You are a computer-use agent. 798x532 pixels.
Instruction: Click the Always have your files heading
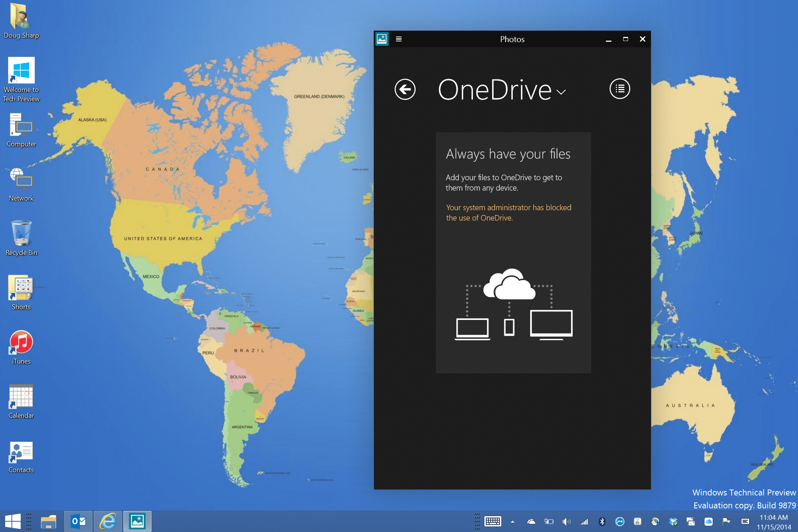click(508, 154)
